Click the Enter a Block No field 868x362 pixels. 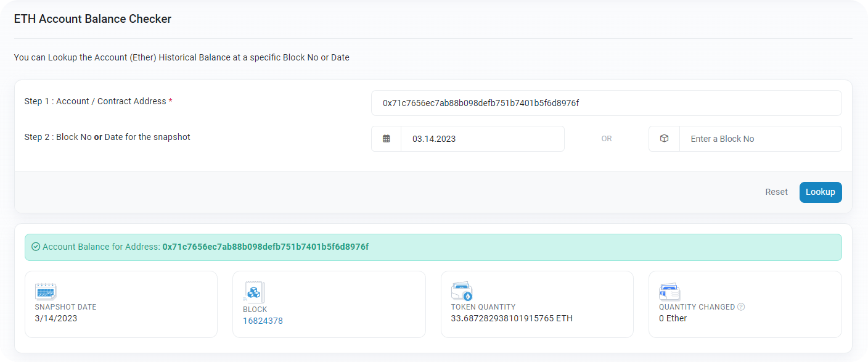[x=759, y=139]
